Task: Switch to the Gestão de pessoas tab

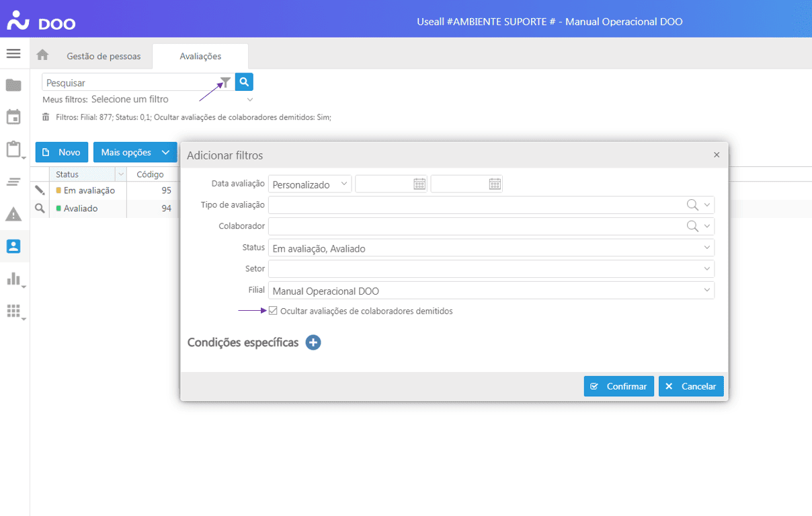Action: tap(104, 57)
